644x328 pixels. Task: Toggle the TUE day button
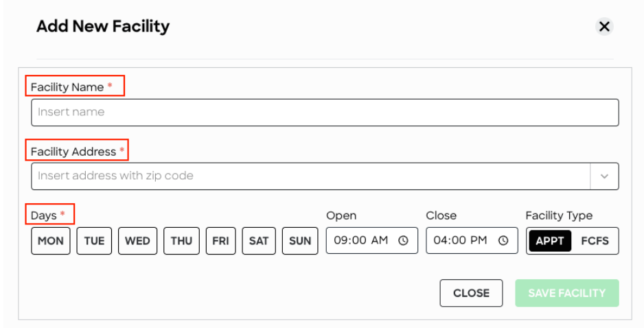tap(94, 241)
